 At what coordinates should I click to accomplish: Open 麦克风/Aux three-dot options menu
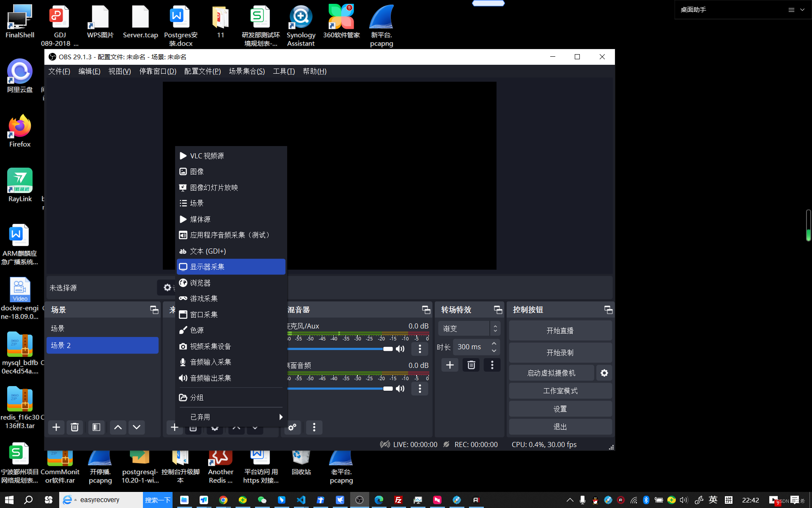(x=420, y=349)
